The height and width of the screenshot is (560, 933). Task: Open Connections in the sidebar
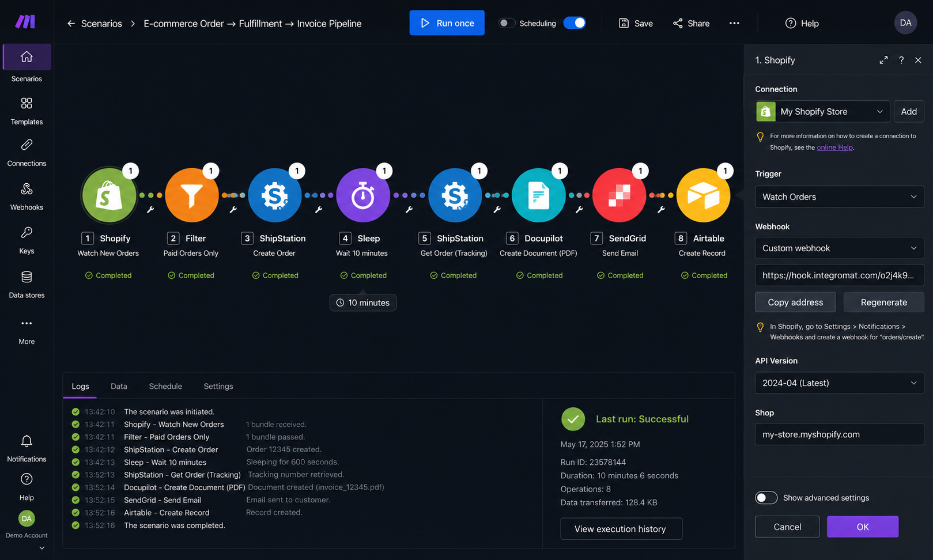[27, 152]
